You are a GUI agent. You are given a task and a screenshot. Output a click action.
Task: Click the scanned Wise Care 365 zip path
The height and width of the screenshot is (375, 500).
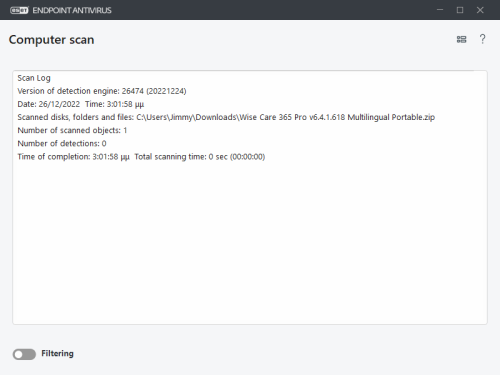(x=285, y=117)
